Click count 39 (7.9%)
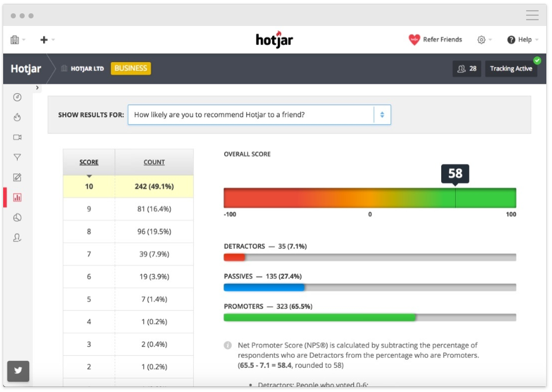Screen dimensions: 552x392 coord(154,254)
